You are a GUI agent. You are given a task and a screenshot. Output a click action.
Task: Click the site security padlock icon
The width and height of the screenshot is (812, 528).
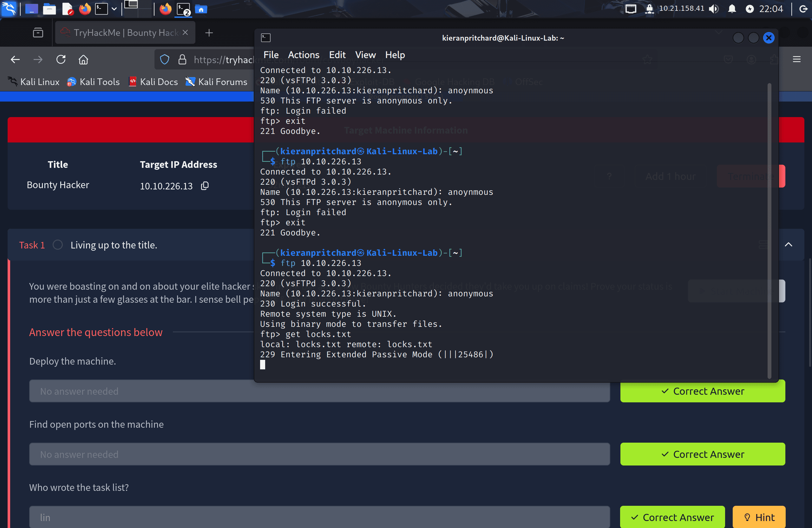[x=182, y=60]
